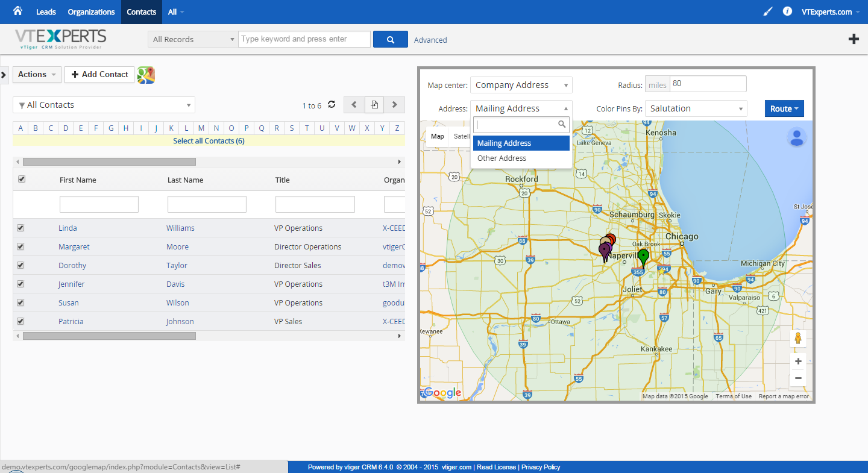Screen dimensions: 868x473
Task: Click Add Contact button
Action: click(99, 75)
